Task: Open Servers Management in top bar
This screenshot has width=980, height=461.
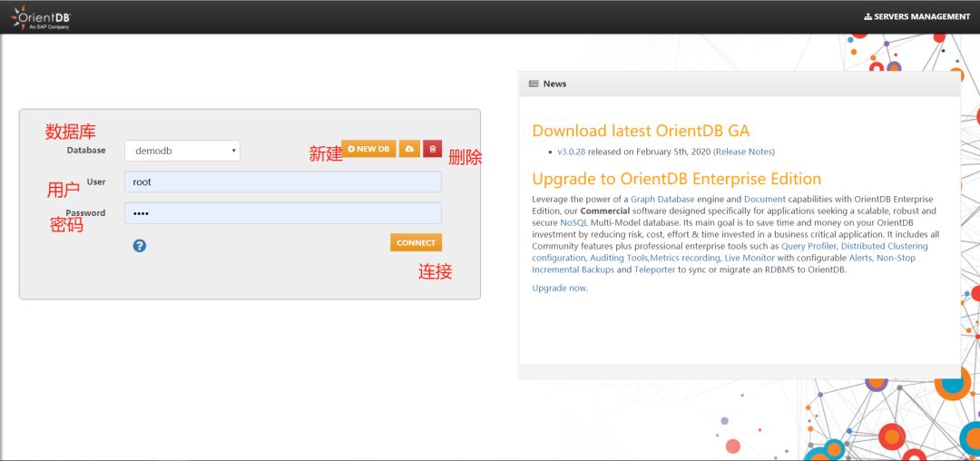Action: pyautogui.click(x=916, y=17)
